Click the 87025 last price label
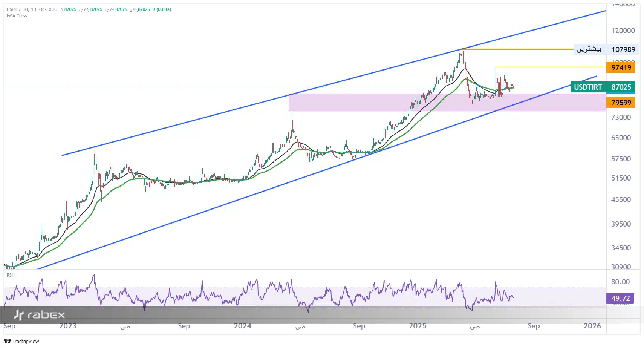This screenshot has height=348, width=644. click(x=621, y=87)
